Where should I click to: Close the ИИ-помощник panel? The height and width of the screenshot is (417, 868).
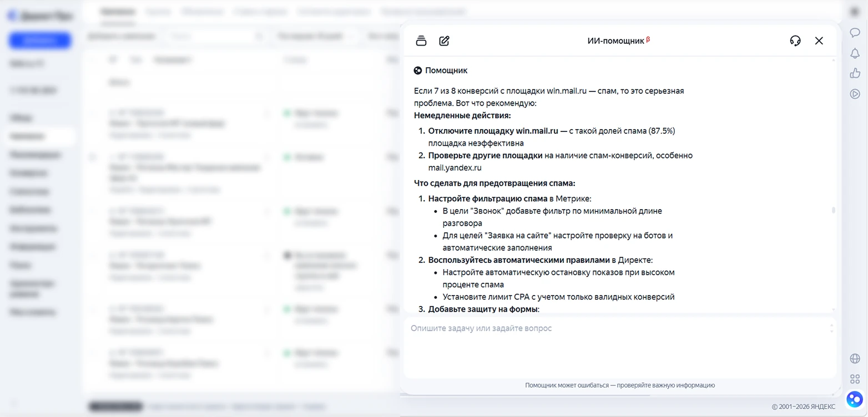pyautogui.click(x=819, y=40)
